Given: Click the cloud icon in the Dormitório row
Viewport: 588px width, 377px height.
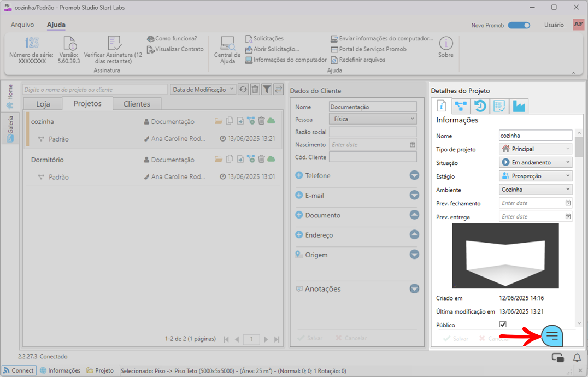Looking at the screenshot, I should click(271, 160).
